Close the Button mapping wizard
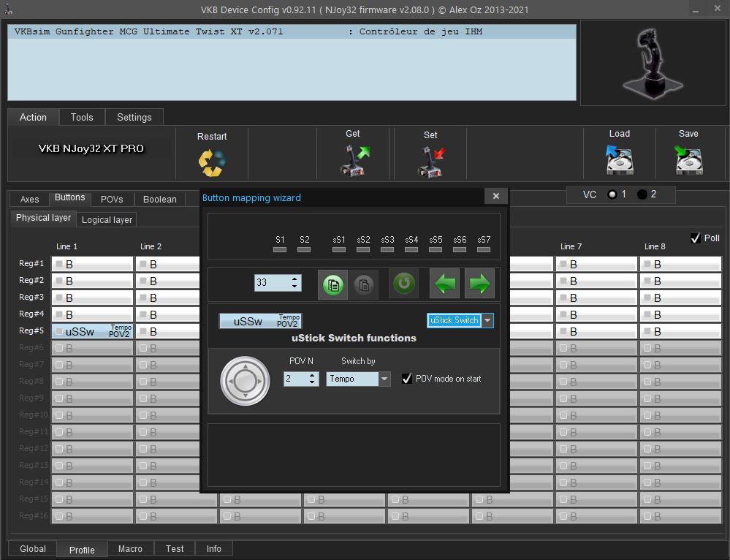This screenshot has height=560, width=730. pos(496,196)
